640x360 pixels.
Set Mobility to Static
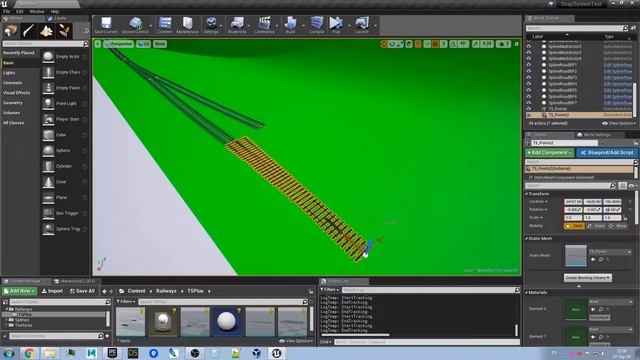(575, 226)
